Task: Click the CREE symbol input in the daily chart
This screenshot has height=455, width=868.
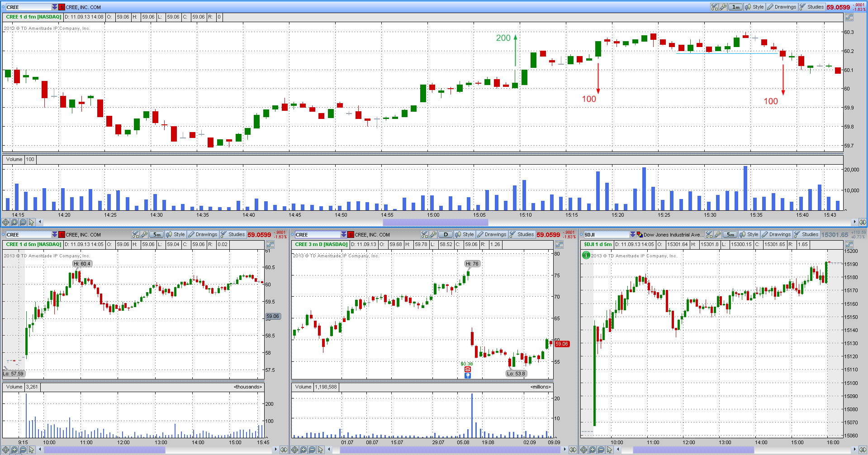Action: pos(318,234)
